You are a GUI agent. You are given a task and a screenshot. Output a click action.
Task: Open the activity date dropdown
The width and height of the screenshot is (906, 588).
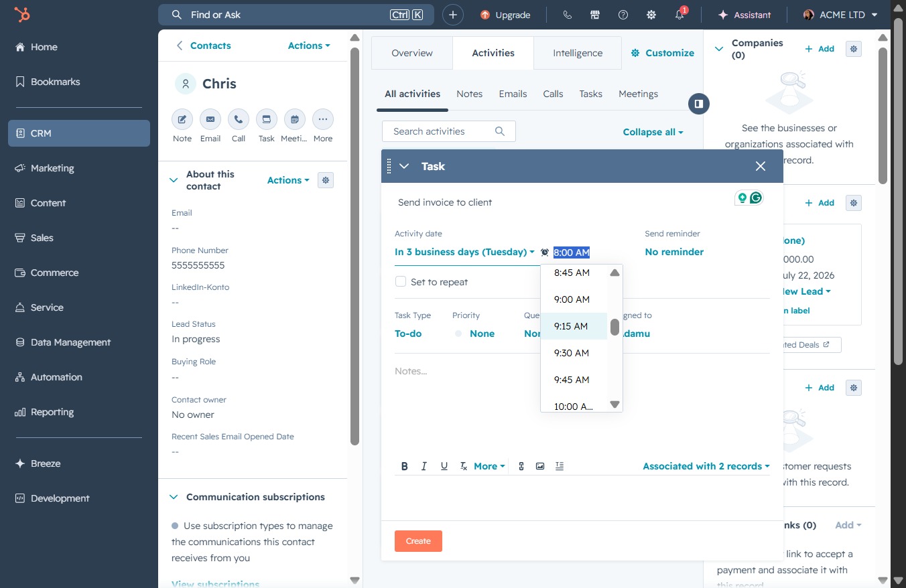pyautogui.click(x=464, y=252)
